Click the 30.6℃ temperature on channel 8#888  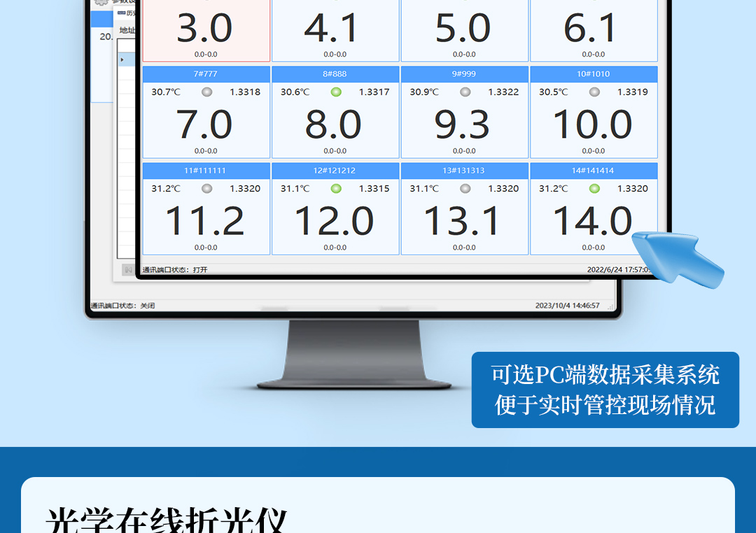coord(295,92)
